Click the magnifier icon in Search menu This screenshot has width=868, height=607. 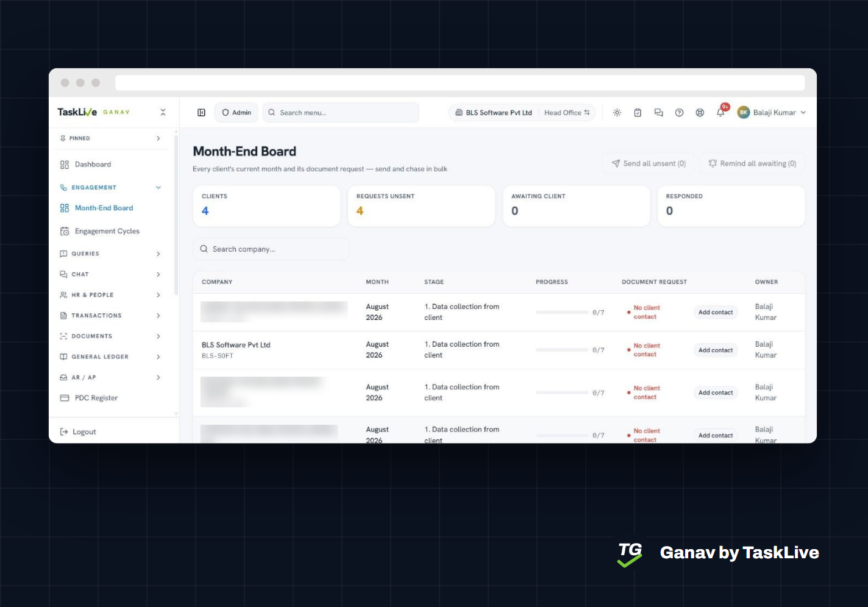pos(272,113)
